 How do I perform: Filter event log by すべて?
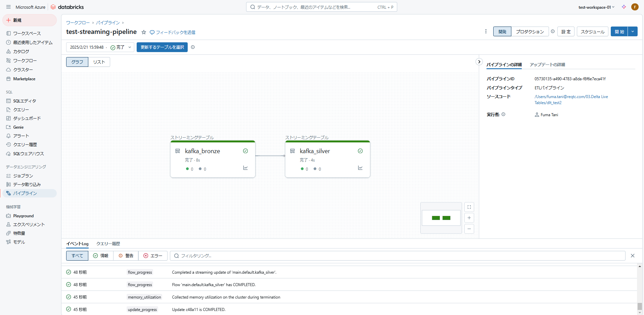pyautogui.click(x=77, y=256)
